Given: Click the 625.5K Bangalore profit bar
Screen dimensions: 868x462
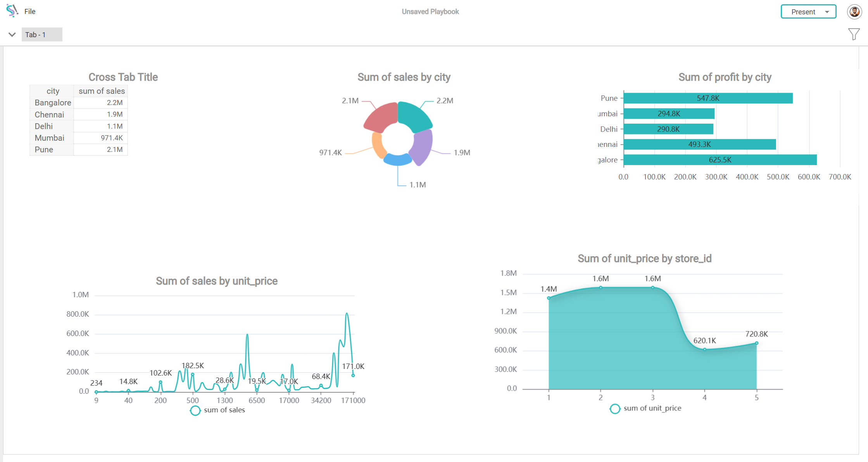Looking at the screenshot, I should 720,160.
